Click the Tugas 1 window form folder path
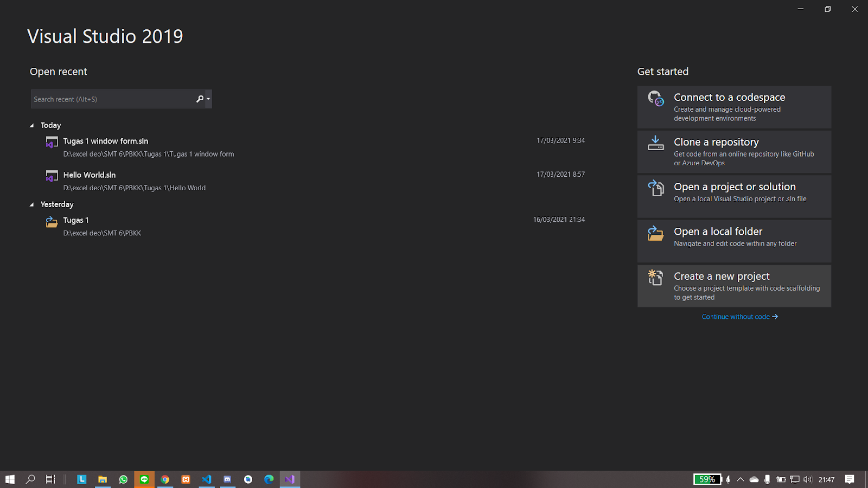The image size is (868, 488). click(149, 154)
